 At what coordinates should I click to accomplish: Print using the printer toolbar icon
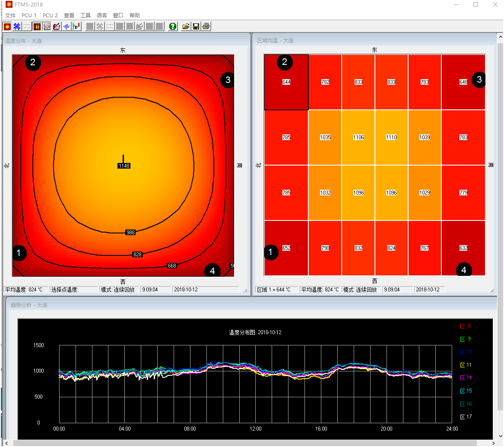click(206, 26)
